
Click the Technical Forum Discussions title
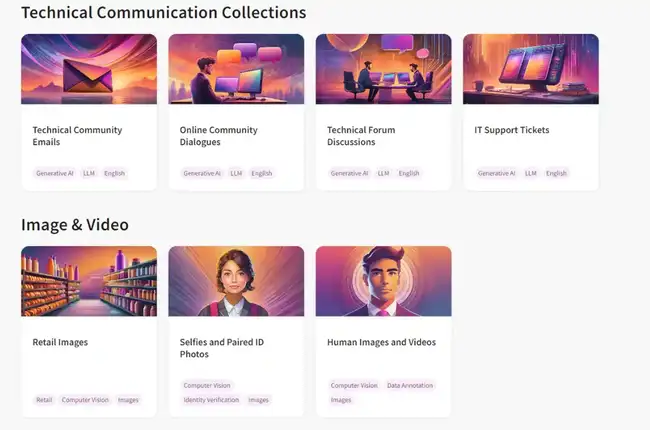coord(361,136)
